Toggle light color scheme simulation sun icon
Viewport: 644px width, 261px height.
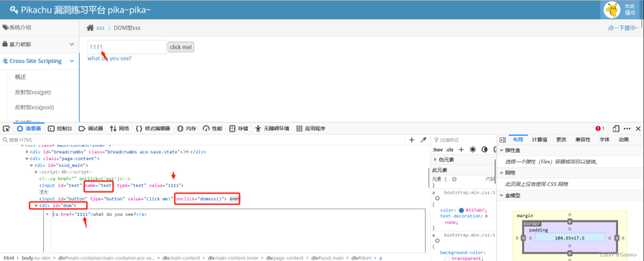click(473, 150)
